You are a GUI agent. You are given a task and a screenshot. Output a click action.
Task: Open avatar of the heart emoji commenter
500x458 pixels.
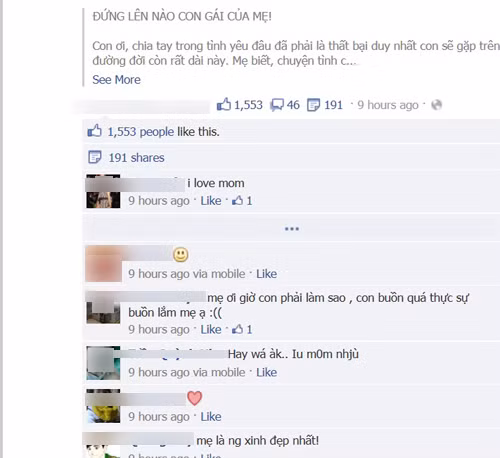(103, 406)
